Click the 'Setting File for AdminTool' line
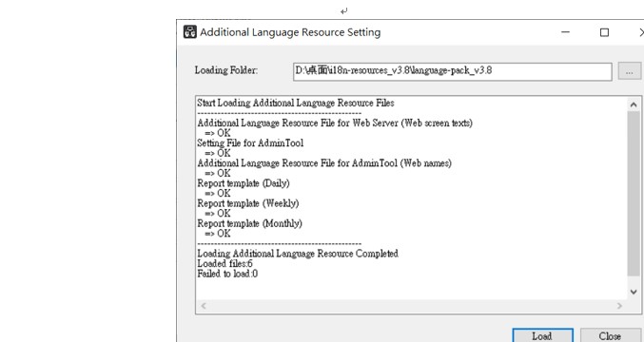Viewport: 644px width, 342px height. coord(250,143)
